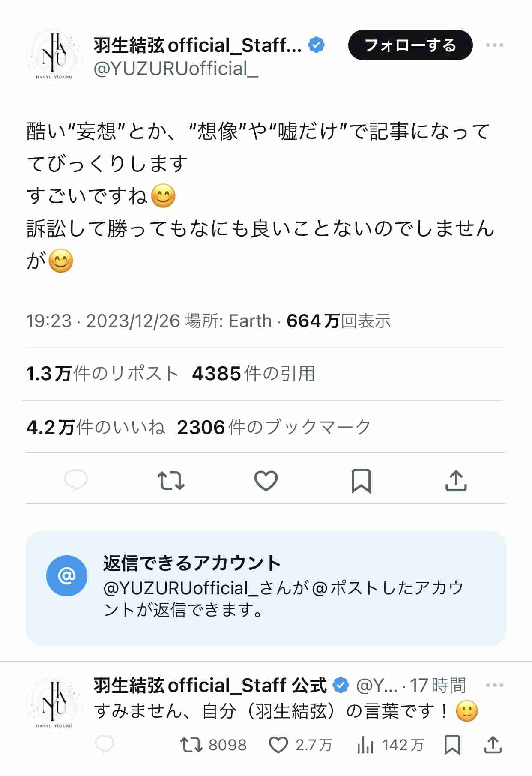532x776 pixels.
Task: Repost the main tweet
Action: click(x=170, y=480)
